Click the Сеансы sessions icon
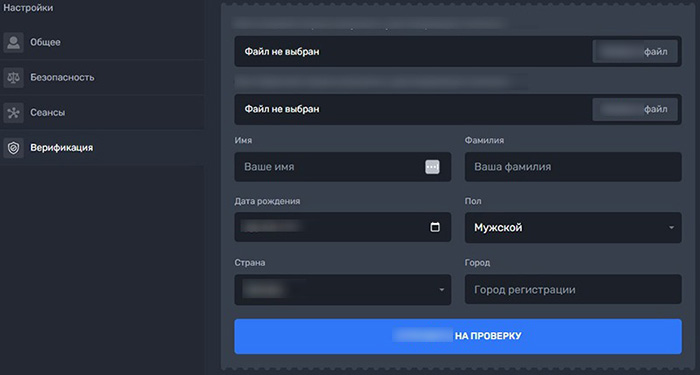 click(13, 113)
